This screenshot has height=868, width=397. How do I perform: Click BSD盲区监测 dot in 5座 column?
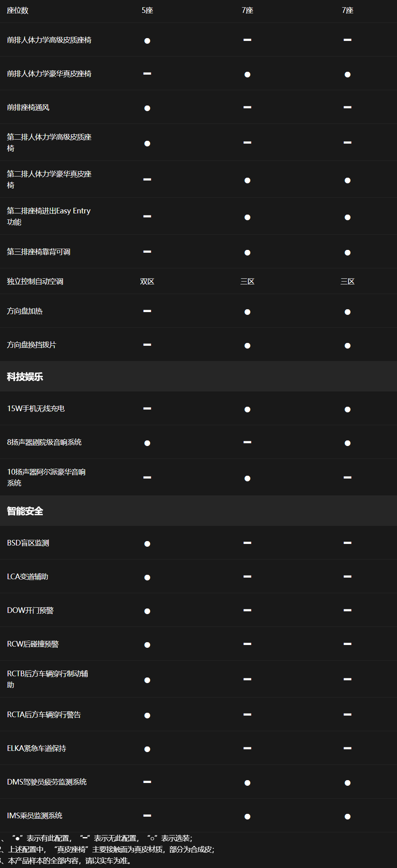point(147,544)
